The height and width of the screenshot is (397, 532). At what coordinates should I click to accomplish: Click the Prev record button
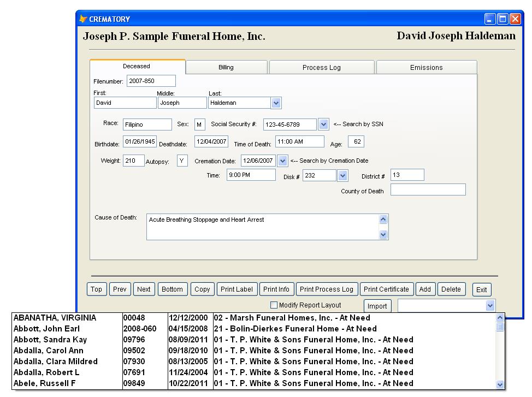pyautogui.click(x=120, y=289)
